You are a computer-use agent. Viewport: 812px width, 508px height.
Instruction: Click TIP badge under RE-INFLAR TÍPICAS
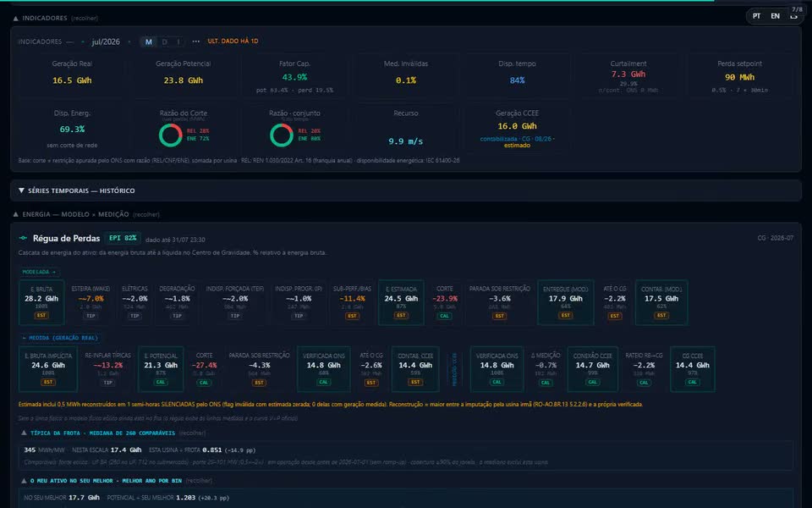(x=107, y=382)
